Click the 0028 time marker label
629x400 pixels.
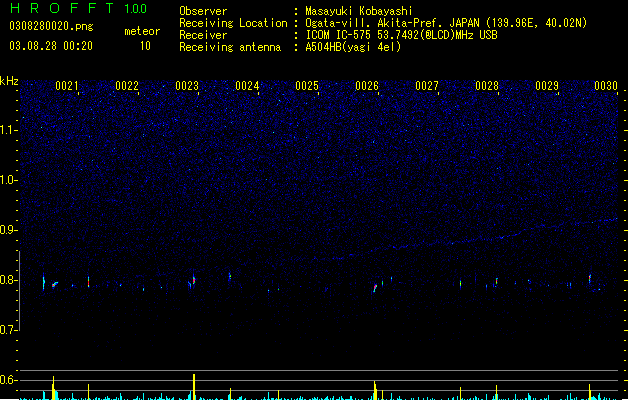click(x=487, y=86)
